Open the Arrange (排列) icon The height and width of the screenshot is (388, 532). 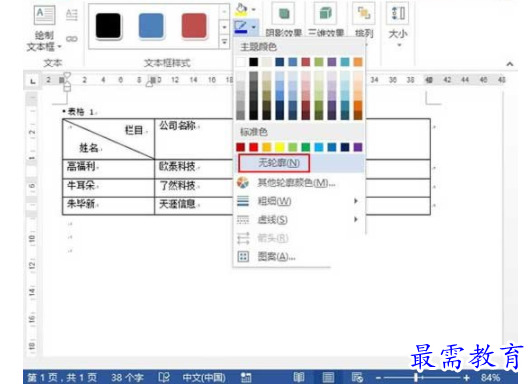point(364,14)
